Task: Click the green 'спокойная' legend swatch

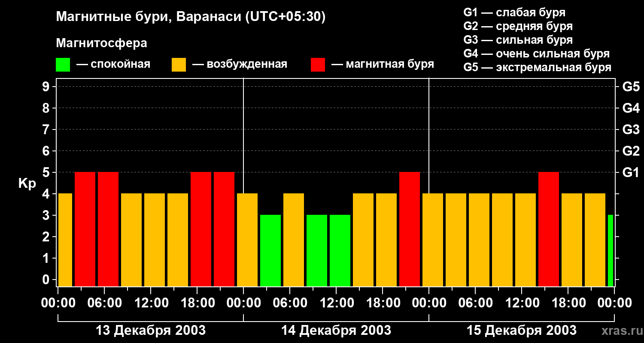Action: pyautogui.click(x=63, y=65)
